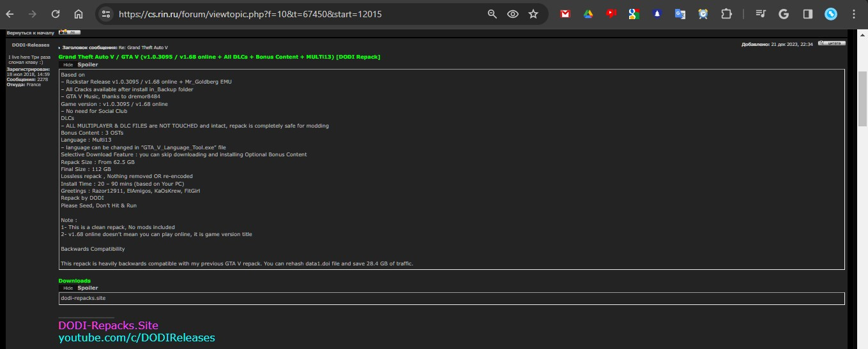Open the Chrome three-dot menu
The image size is (868, 349).
[855, 14]
